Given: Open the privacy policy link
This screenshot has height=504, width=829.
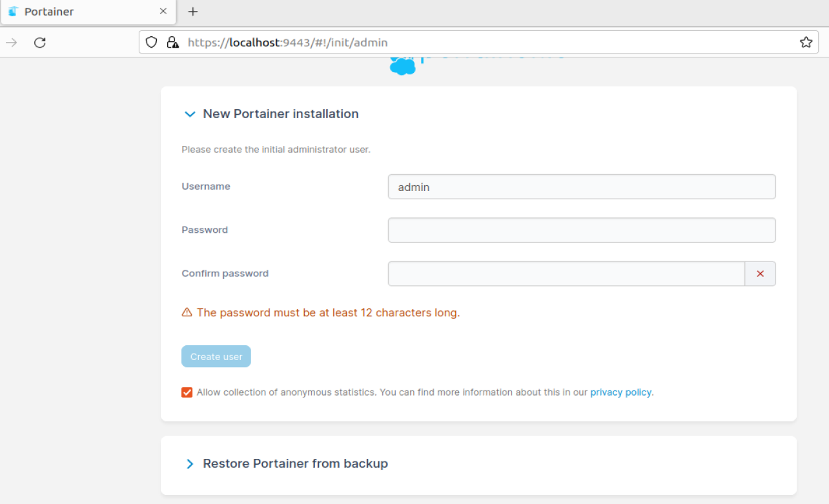Looking at the screenshot, I should [620, 392].
